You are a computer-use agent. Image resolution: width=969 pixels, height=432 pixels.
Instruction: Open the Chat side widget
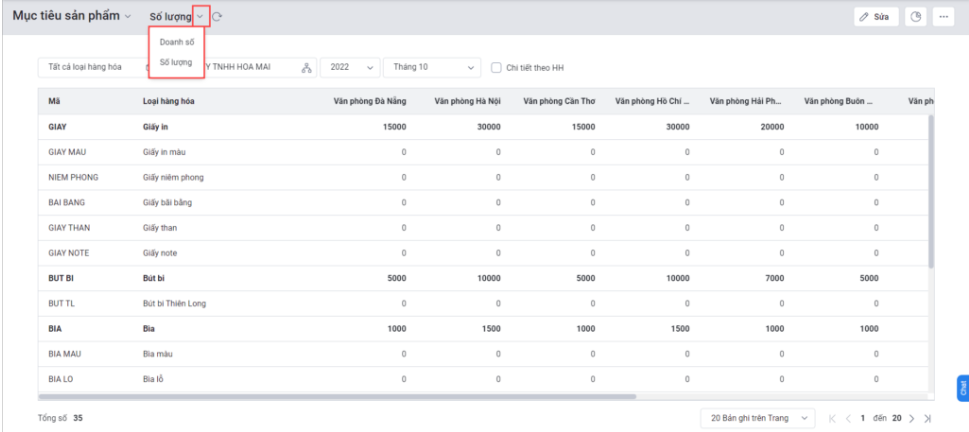962,388
